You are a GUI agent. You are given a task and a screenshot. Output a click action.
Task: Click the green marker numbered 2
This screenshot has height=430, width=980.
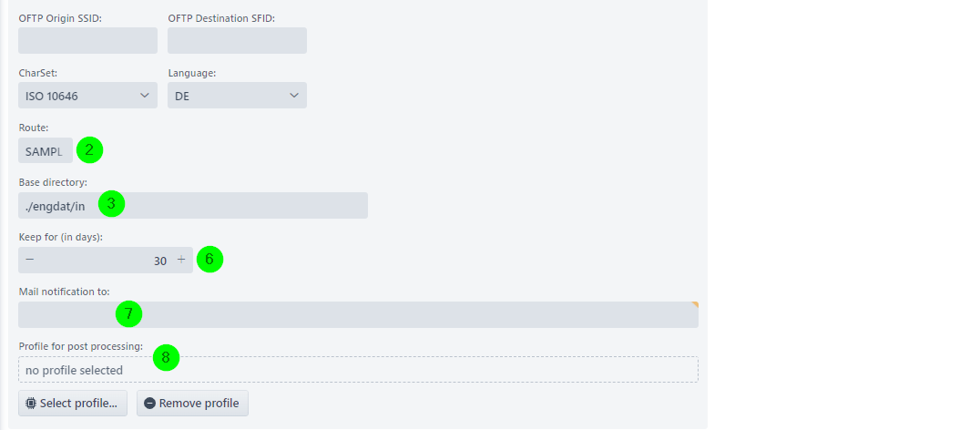[x=89, y=150]
